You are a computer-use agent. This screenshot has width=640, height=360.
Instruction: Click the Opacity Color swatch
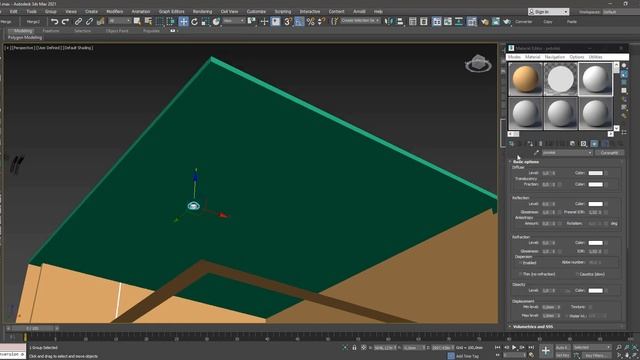pos(596,291)
